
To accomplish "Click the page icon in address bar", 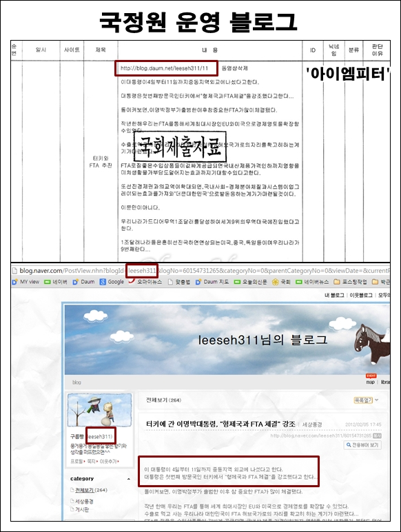I will [14, 271].
